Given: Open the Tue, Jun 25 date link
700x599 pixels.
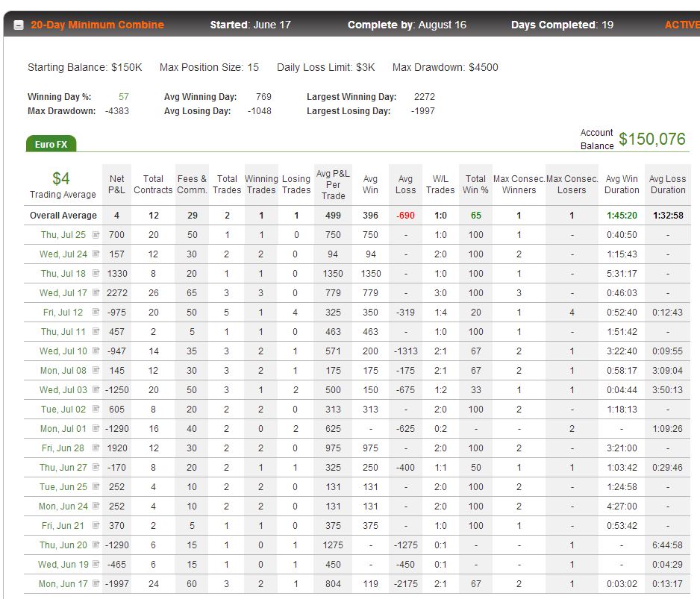Looking at the screenshot, I should pos(63,486).
